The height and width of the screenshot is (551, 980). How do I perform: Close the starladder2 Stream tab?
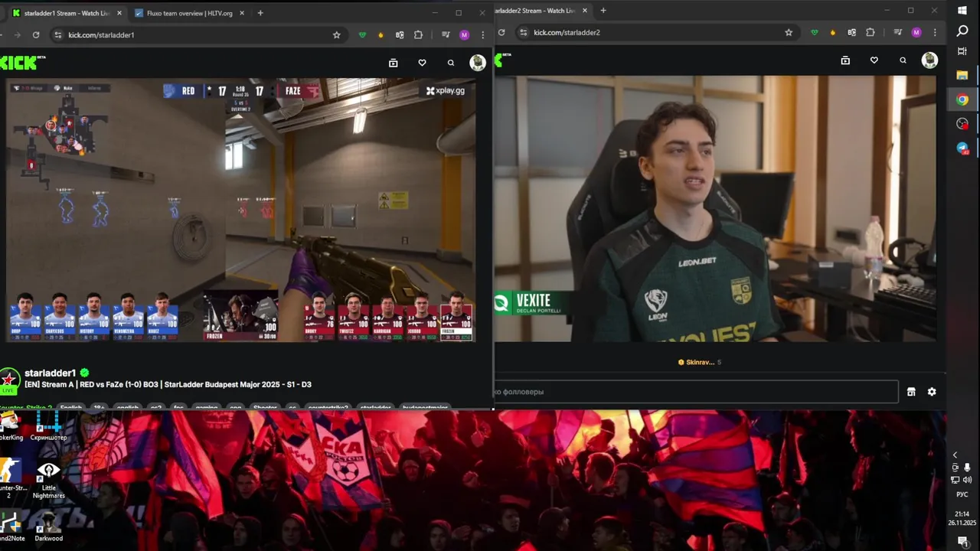[585, 11]
